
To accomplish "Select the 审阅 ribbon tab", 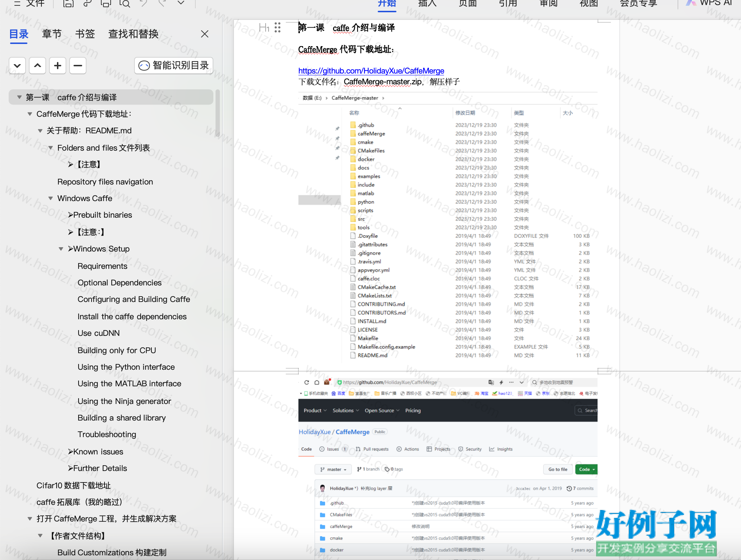I will click(549, 3).
